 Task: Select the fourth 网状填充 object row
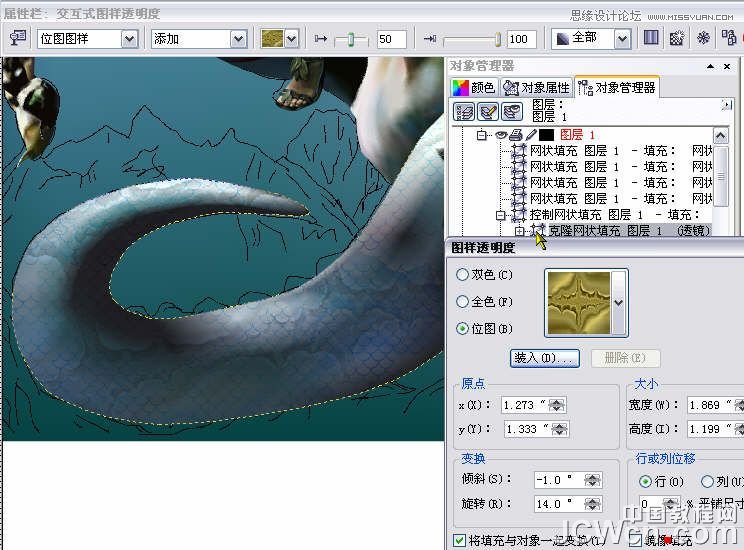pos(612,198)
